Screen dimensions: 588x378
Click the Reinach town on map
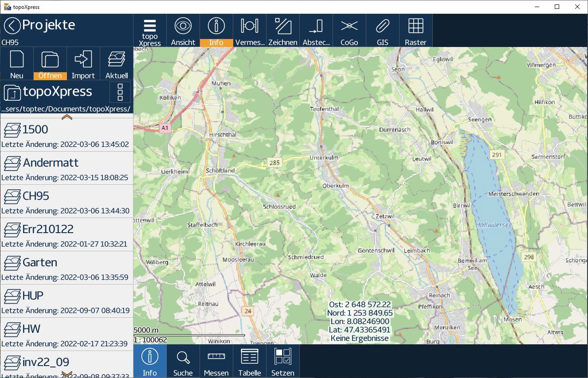click(439, 295)
